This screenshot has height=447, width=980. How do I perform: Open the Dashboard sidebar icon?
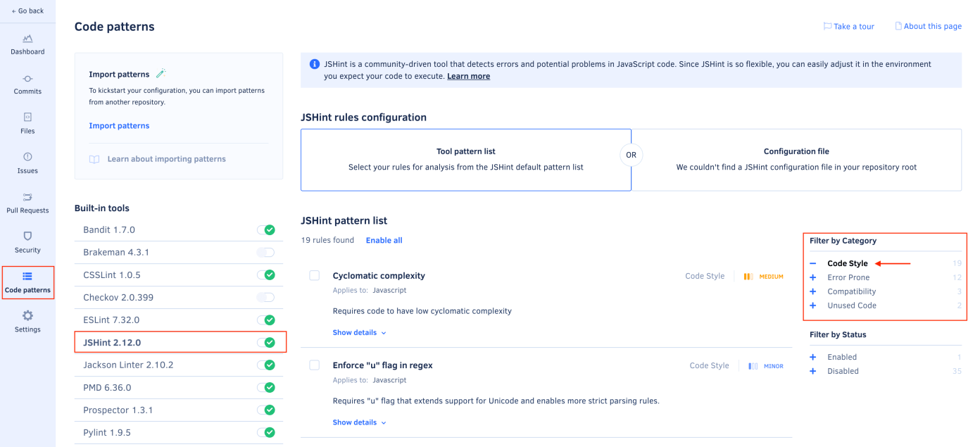pos(27,39)
